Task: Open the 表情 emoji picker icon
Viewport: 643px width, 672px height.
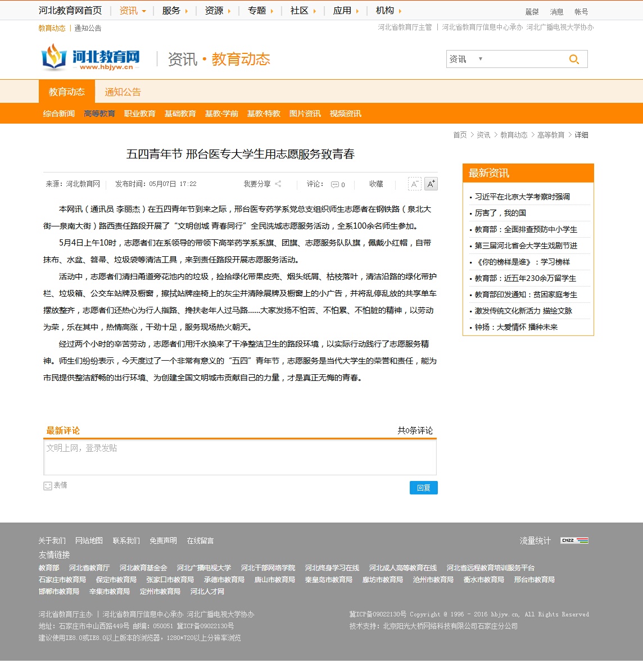Action: tap(48, 486)
